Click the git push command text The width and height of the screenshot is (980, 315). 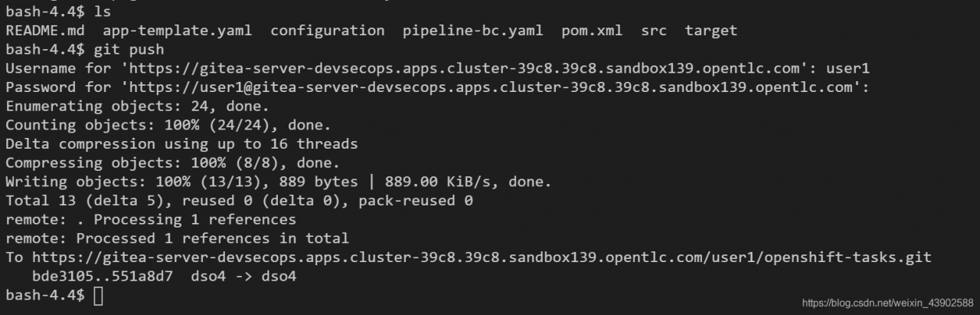129,50
